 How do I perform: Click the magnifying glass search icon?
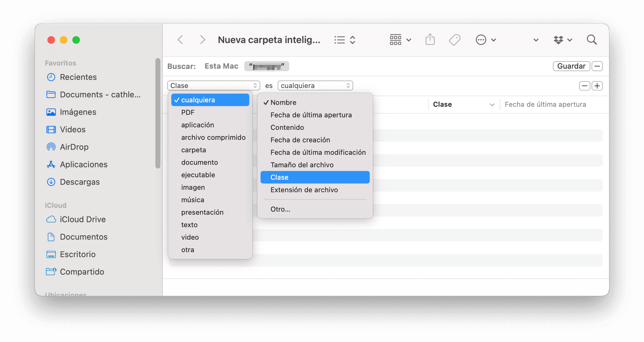(x=592, y=40)
